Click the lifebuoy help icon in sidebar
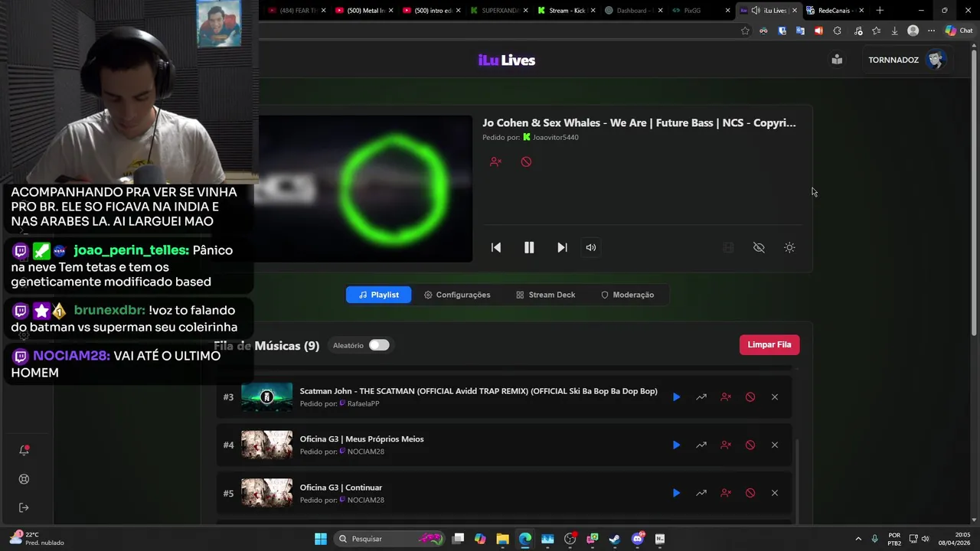Image resolution: width=980 pixels, height=551 pixels. [x=24, y=479]
